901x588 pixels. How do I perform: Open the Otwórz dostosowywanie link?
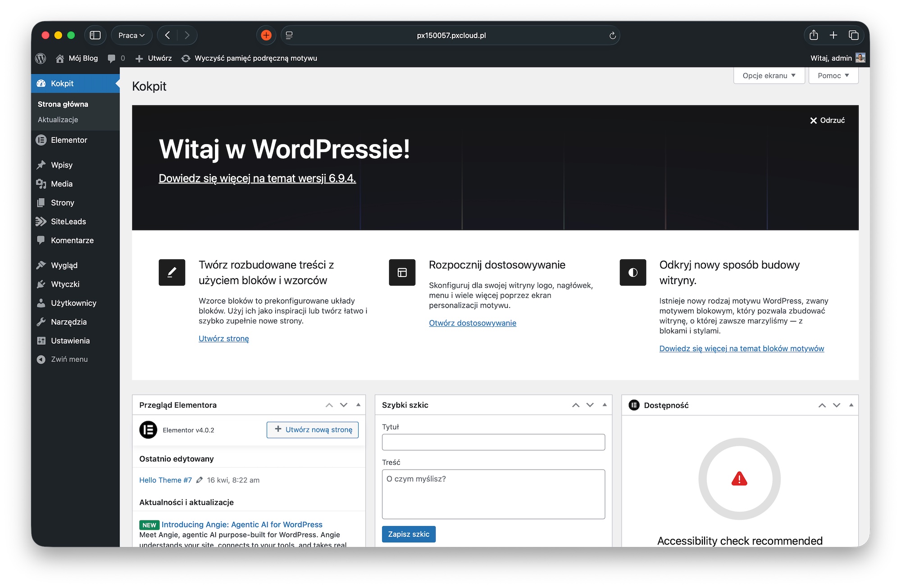pos(473,323)
